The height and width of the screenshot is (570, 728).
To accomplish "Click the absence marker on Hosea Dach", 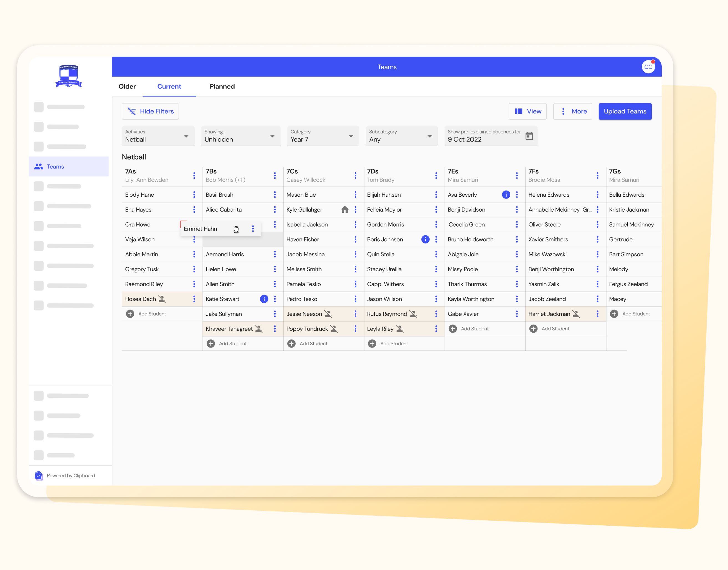I will coord(163,299).
